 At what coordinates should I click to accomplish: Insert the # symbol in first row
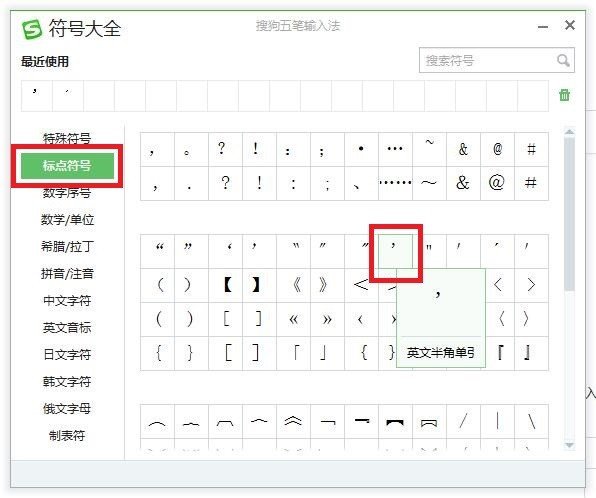(x=531, y=149)
